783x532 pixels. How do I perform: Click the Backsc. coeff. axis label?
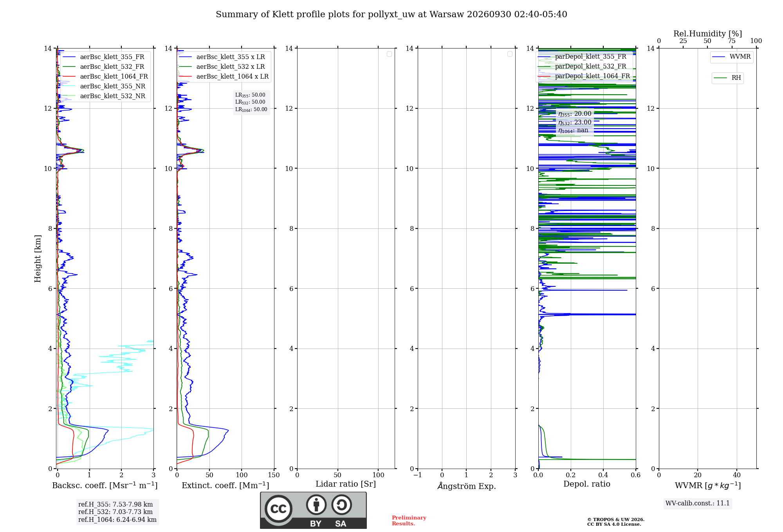105,485
